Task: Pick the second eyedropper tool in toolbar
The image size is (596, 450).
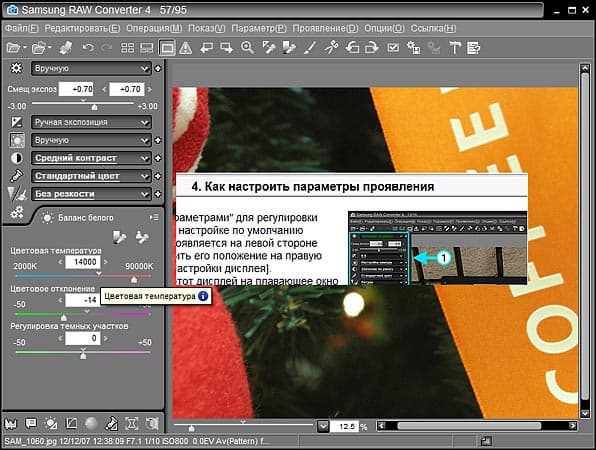Action: [289, 48]
